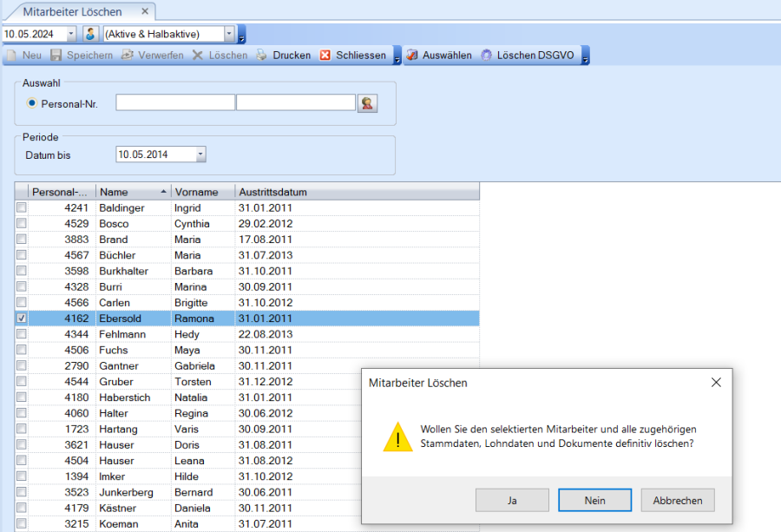Click the Imker name cell
This screenshot has height=532, width=781.
click(x=134, y=476)
